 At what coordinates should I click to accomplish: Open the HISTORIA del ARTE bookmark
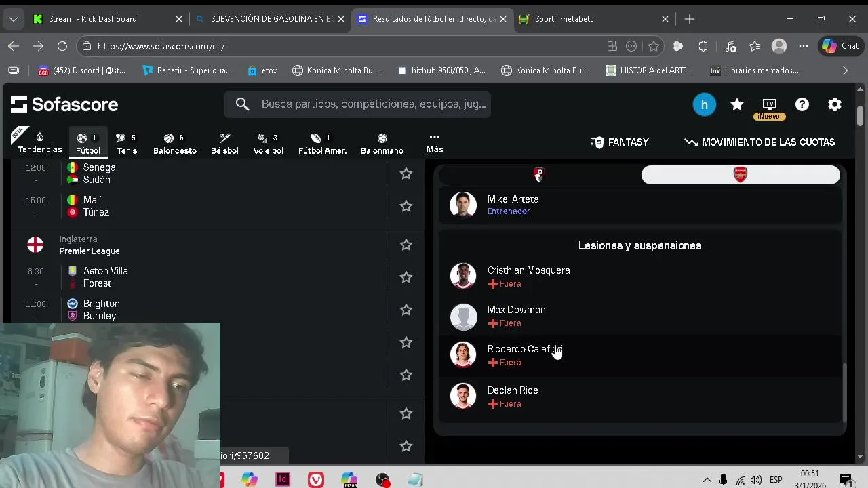[650, 70]
